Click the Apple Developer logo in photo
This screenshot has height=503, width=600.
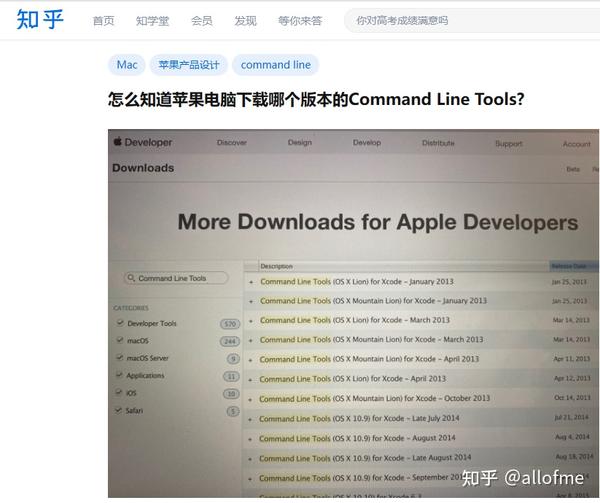click(x=143, y=142)
